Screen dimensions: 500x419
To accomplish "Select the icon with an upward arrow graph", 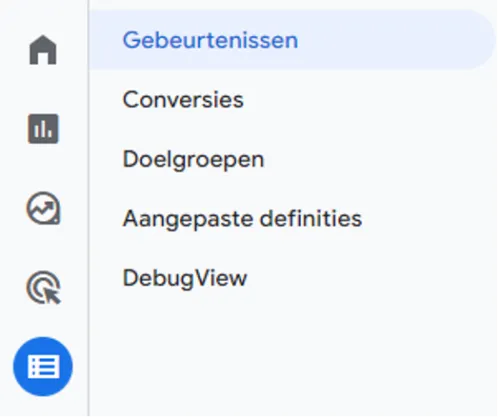I will coord(43,208).
